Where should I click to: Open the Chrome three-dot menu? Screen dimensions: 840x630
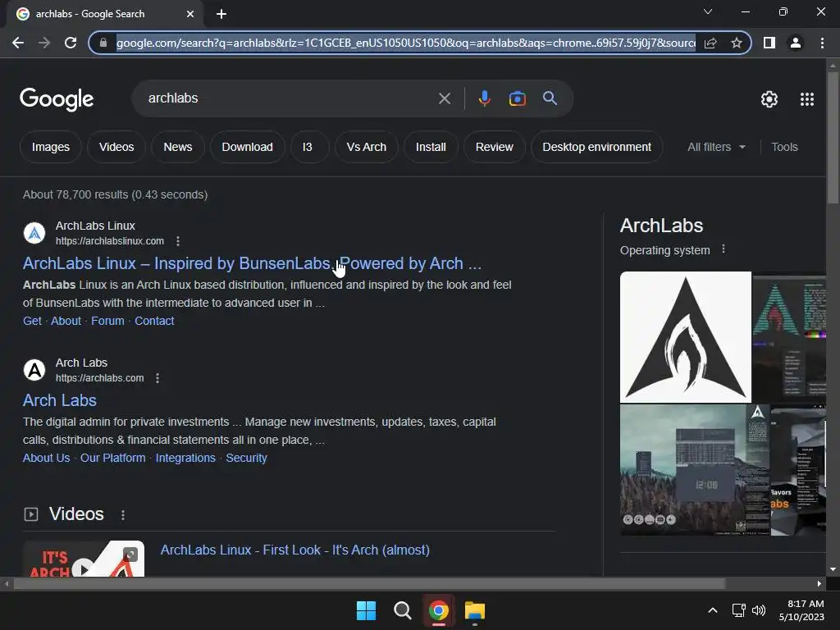pos(822,43)
